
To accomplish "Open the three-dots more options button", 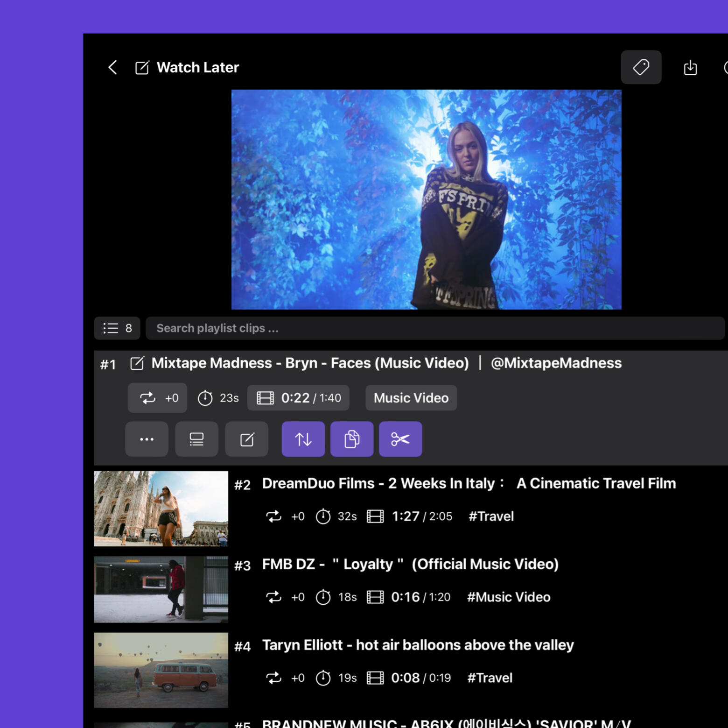I will tap(147, 439).
